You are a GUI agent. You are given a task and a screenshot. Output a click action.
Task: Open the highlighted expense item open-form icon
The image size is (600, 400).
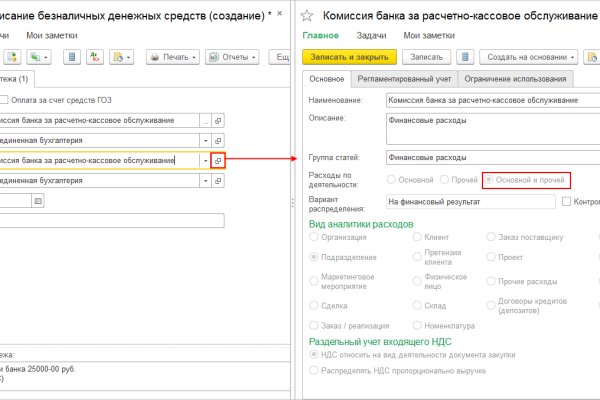(x=218, y=160)
